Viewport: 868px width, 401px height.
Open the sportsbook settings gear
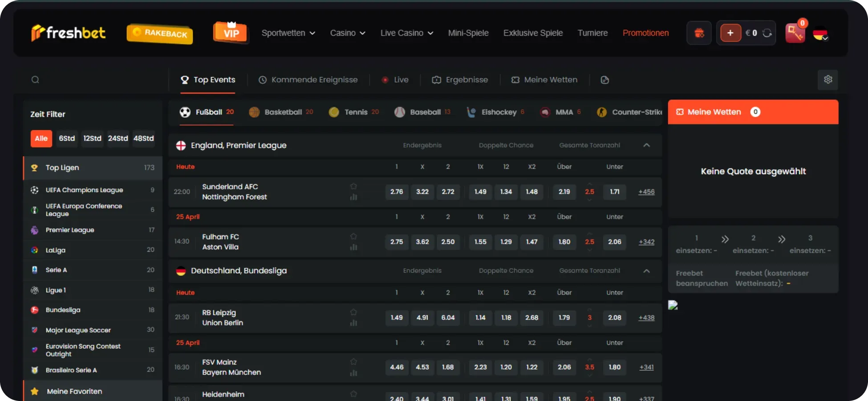tap(828, 79)
